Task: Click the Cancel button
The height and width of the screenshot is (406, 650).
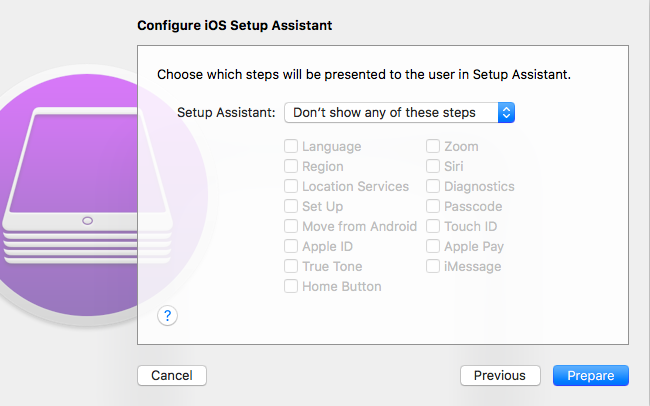Action: 171,376
